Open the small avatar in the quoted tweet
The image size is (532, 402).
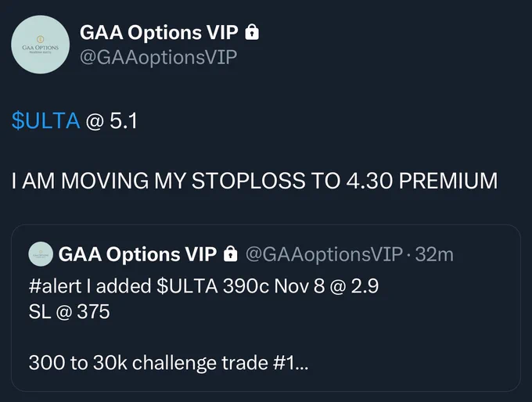point(41,254)
